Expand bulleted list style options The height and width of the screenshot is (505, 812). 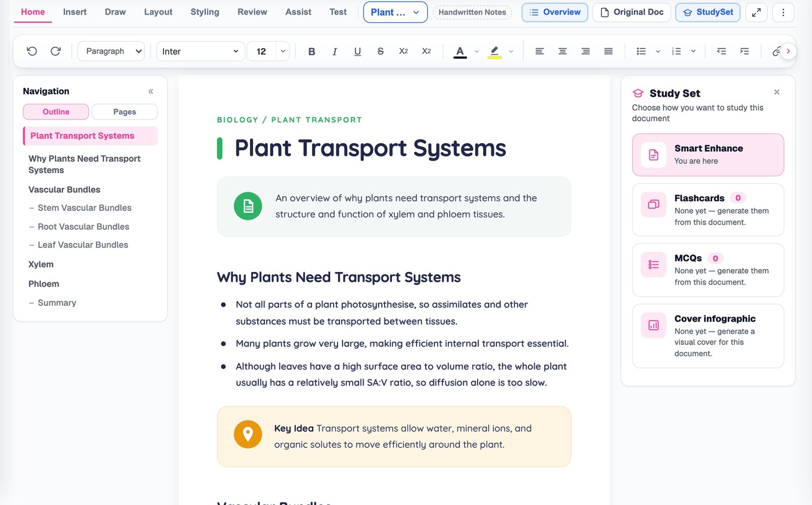pyautogui.click(x=658, y=51)
